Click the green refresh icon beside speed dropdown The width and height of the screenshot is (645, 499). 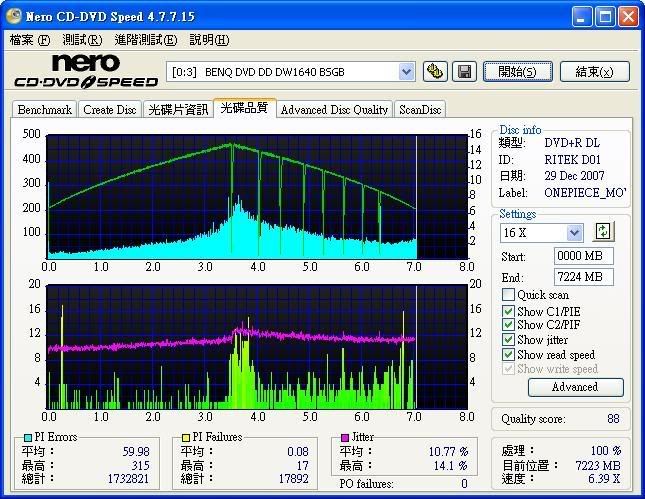(602, 232)
